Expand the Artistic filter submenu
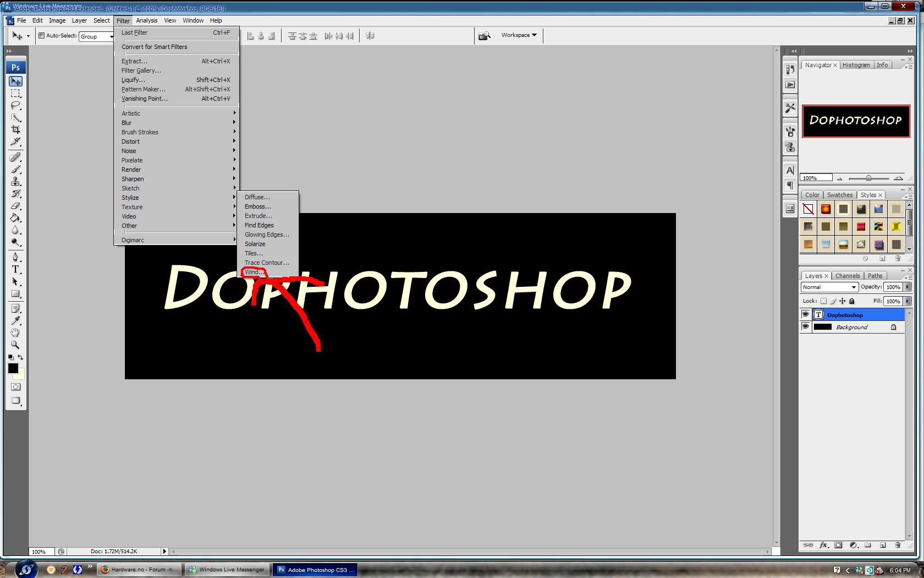 [x=177, y=113]
